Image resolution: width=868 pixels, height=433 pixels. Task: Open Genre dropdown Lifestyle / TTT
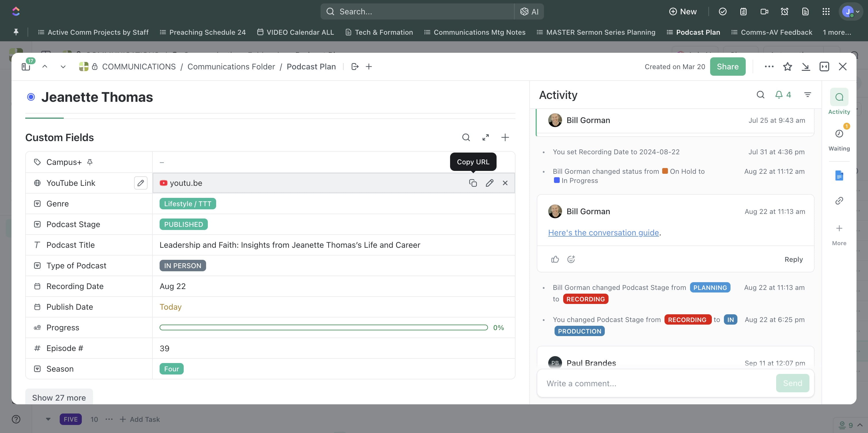click(188, 203)
